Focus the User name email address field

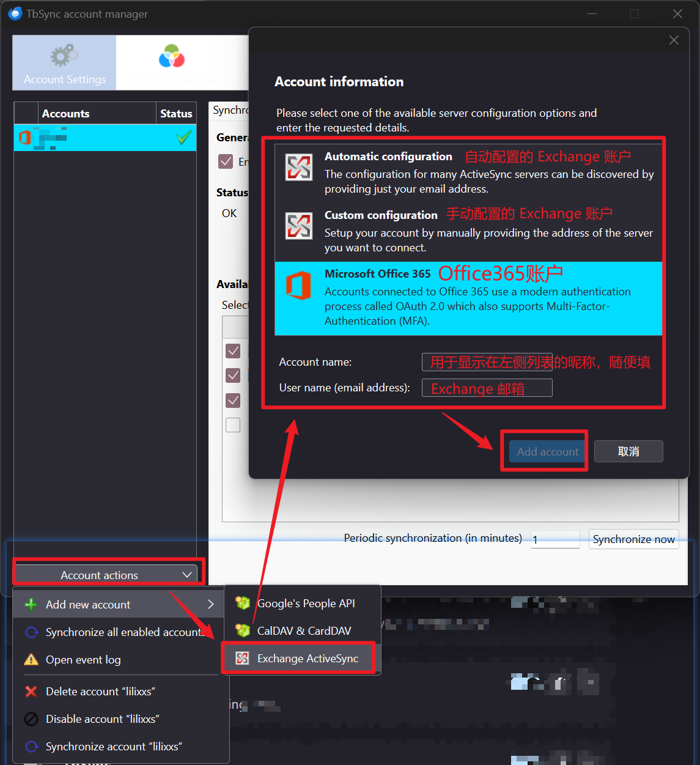click(x=487, y=388)
